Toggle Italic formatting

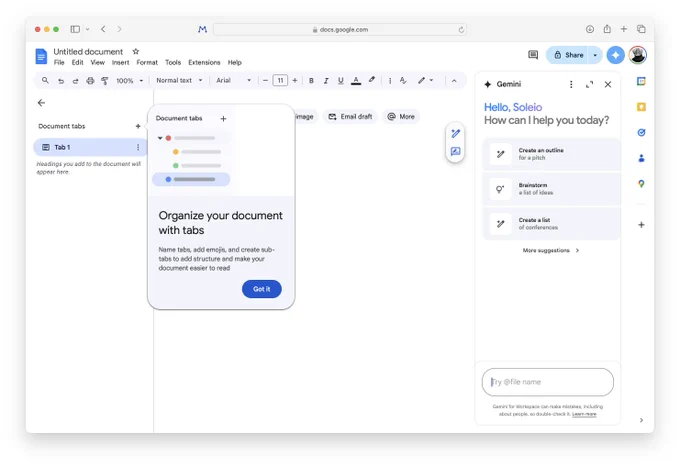pos(326,81)
